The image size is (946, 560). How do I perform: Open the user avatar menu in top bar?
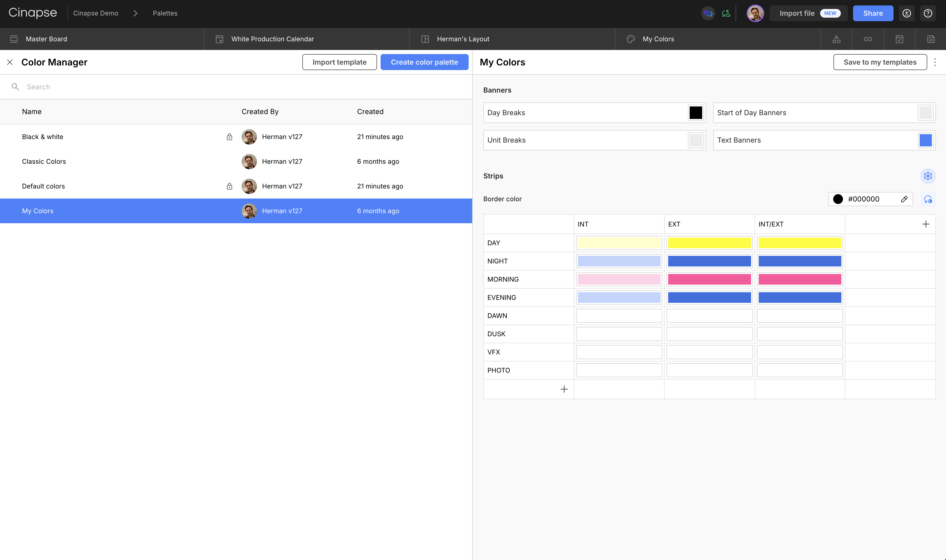755,13
